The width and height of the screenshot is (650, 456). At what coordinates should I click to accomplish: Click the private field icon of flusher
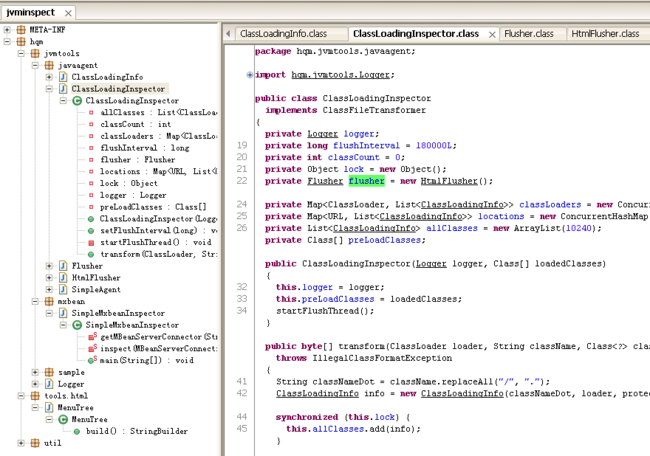click(x=91, y=160)
